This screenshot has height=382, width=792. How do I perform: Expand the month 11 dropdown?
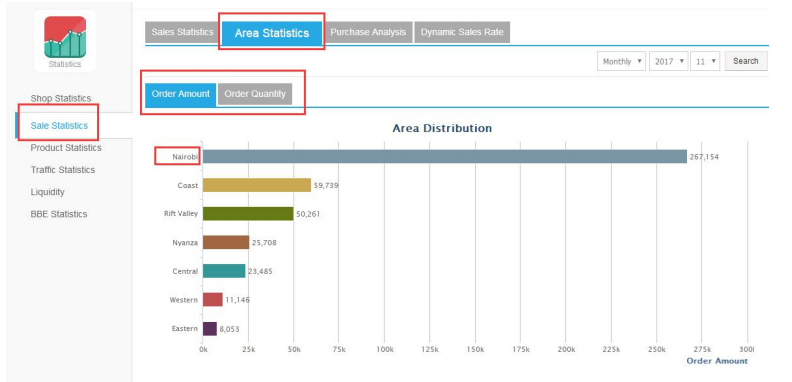[705, 61]
